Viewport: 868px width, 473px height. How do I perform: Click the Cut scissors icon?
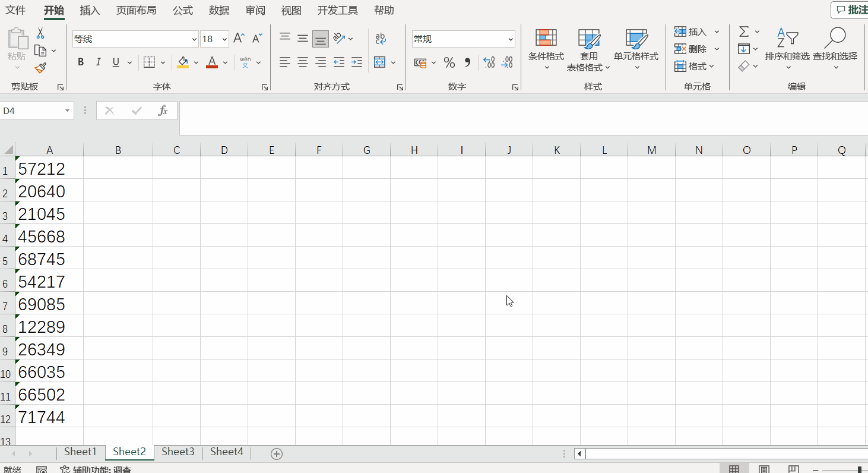pos(40,33)
